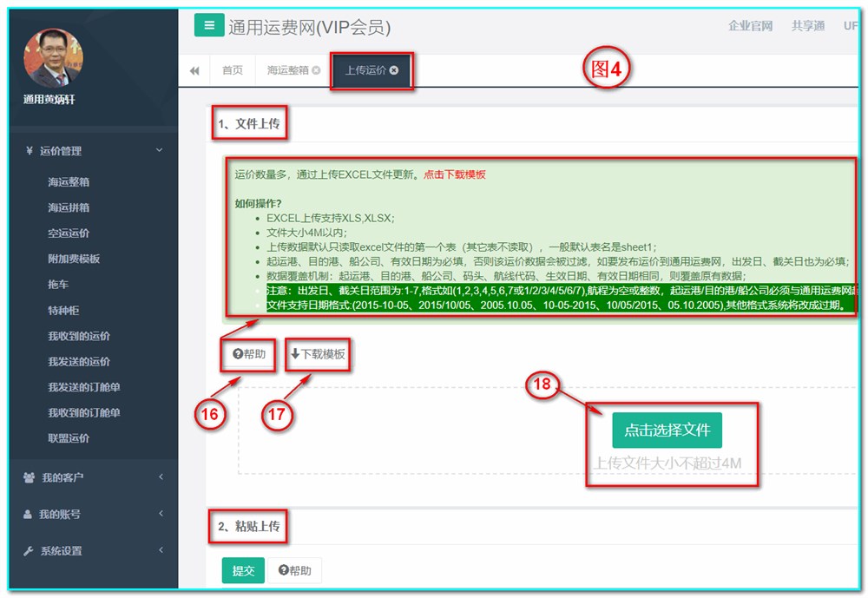This screenshot has width=868, height=598.
Task: Select the 上传运价 tab
Action: click(x=369, y=69)
